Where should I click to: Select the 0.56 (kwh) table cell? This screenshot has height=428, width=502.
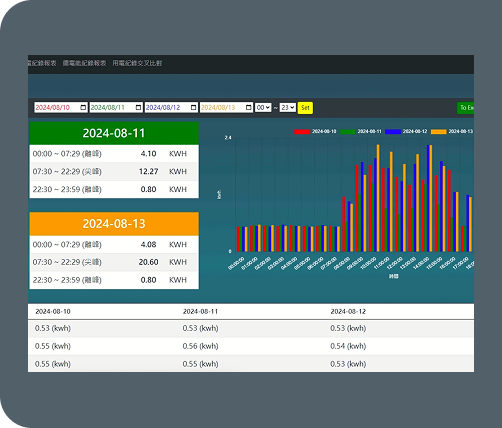pyautogui.click(x=200, y=346)
